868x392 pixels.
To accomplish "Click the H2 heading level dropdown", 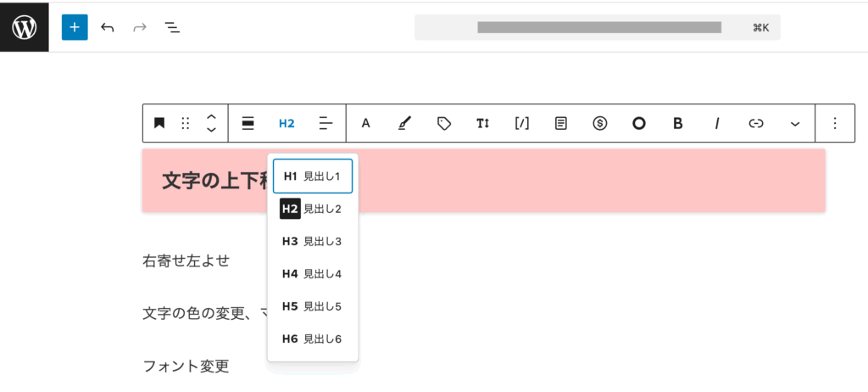I will coord(287,123).
